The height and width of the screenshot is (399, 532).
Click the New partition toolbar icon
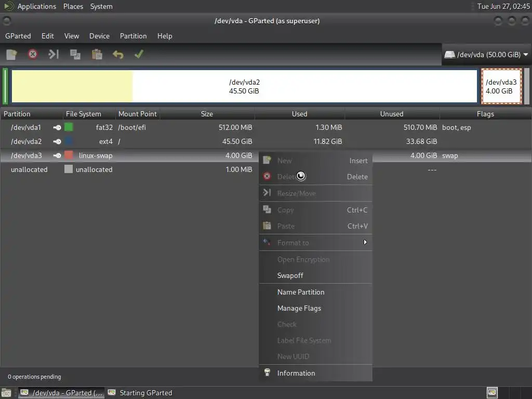click(x=11, y=54)
